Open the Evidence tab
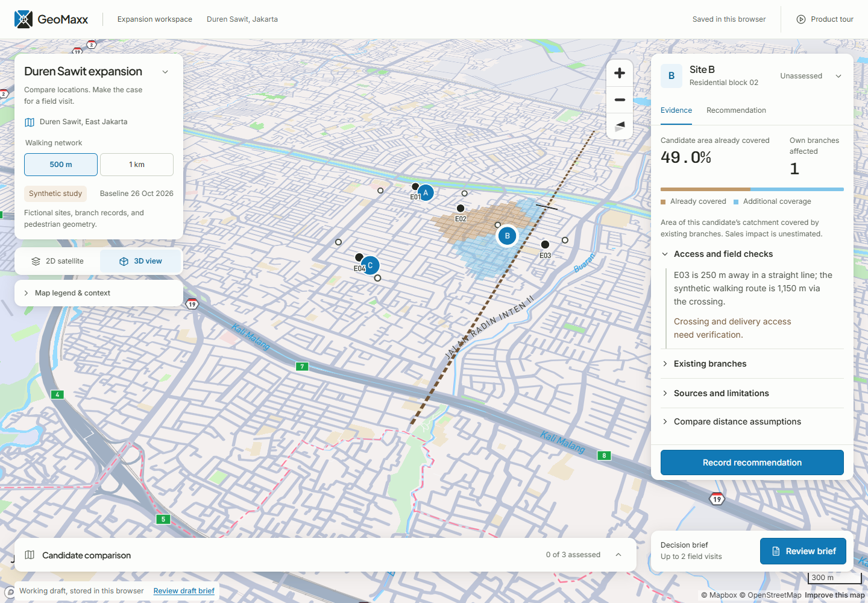Image resolution: width=868 pixels, height=603 pixels. click(676, 110)
